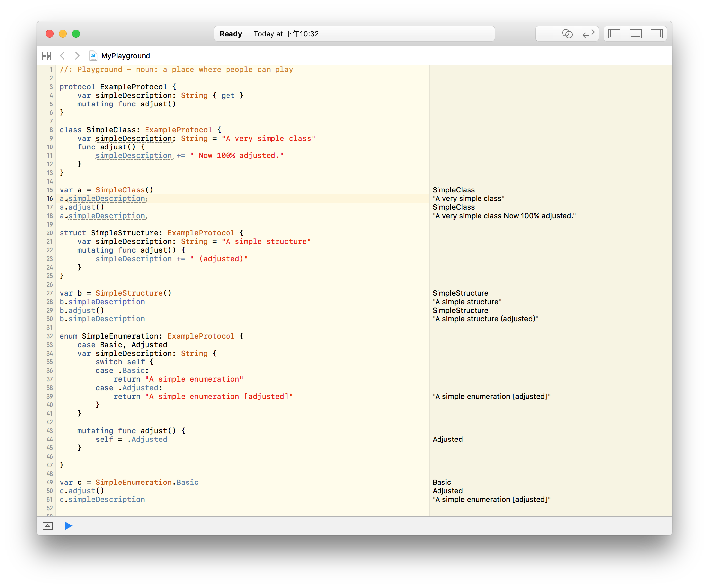This screenshot has width=709, height=588.
Task: Click line number 32 in gutter
Action: 50,336
